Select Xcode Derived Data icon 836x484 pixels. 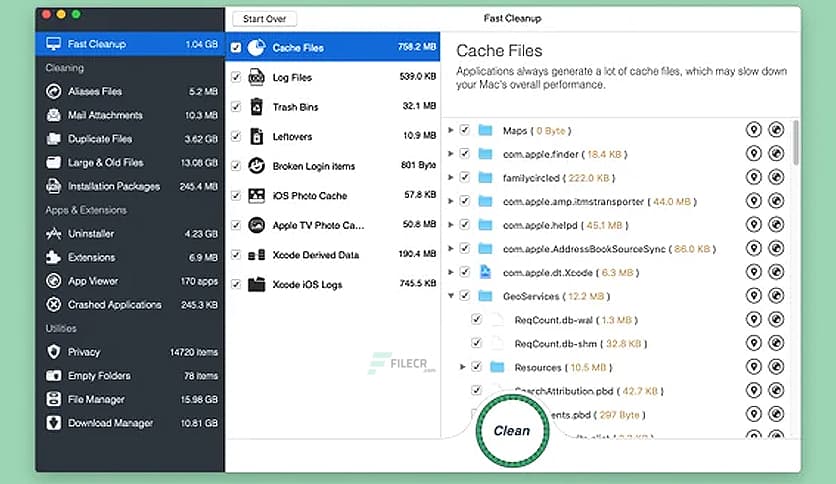[256, 255]
